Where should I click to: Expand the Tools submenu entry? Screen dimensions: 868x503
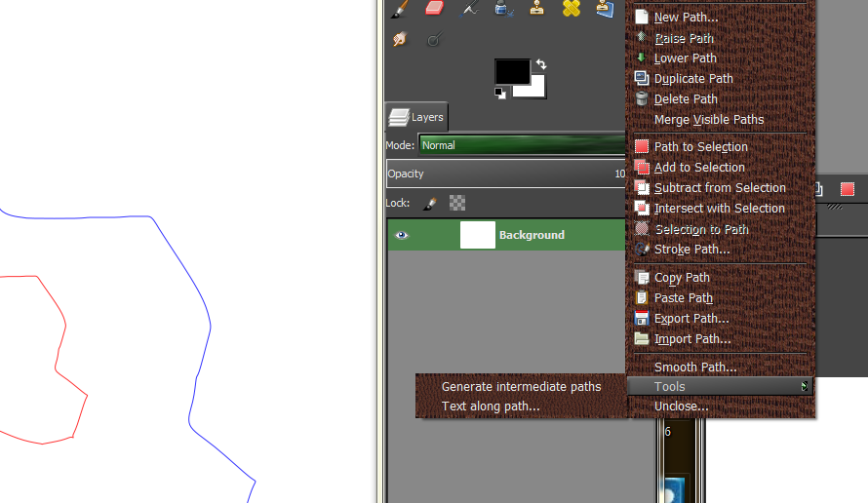tap(721, 386)
